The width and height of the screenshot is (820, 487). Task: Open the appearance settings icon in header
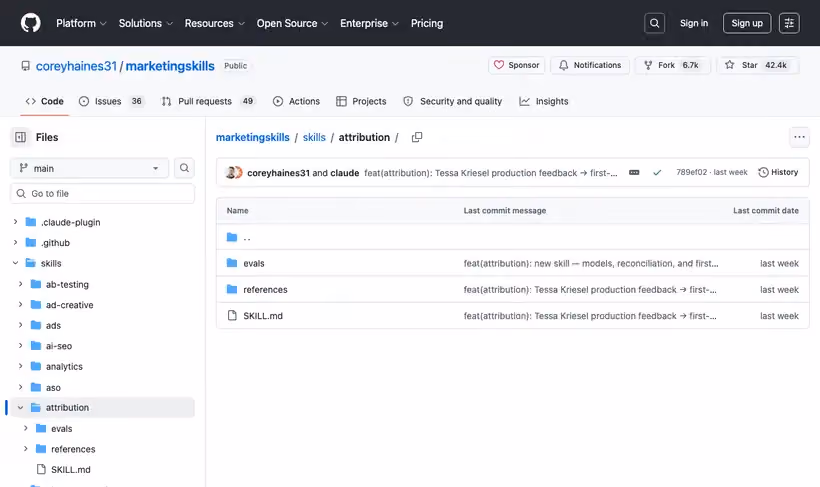[789, 23]
